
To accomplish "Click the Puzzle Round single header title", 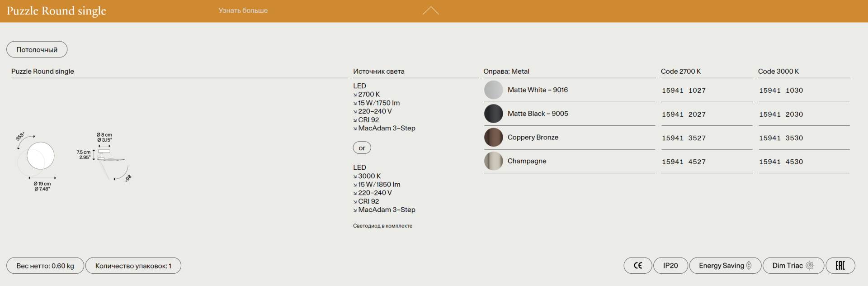I will coord(57,11).
